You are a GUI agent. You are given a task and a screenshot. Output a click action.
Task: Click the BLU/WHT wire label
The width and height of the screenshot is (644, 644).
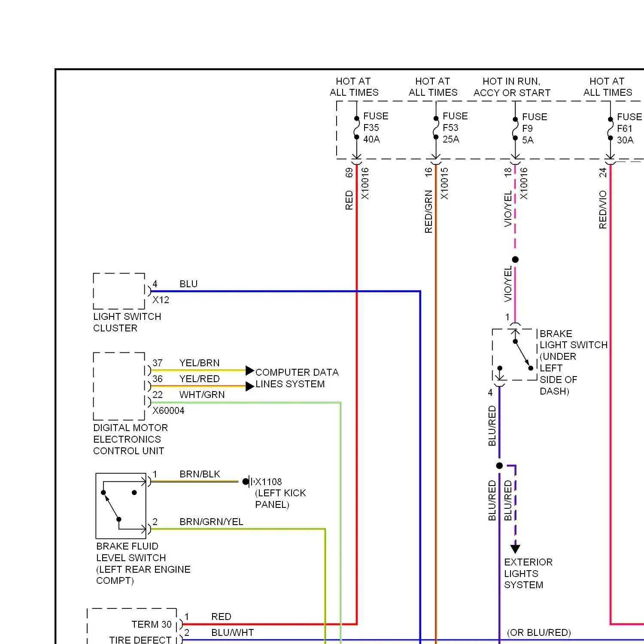pyautogui.click(x=233, y=633)
